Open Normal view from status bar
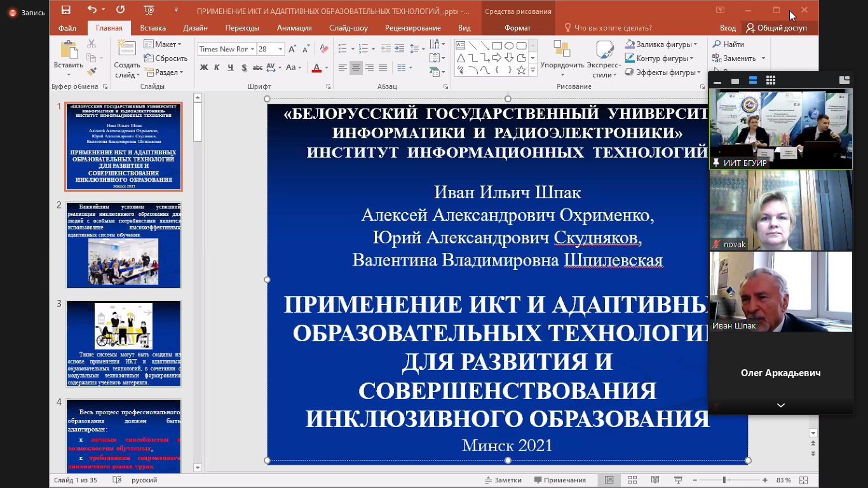Image resolution: width=868 pixels, height=488 pixels. (609, 480)
